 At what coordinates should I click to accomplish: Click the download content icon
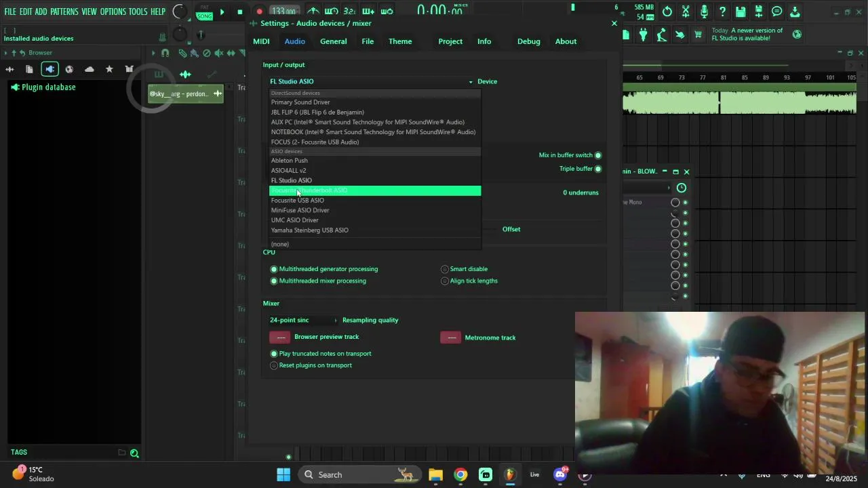[x=795, y=12]
